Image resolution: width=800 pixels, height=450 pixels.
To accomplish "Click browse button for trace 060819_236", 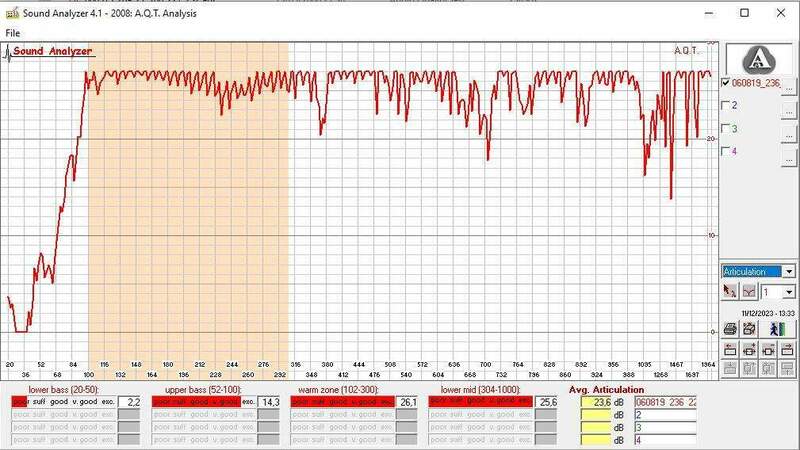I will coord(789,89).
